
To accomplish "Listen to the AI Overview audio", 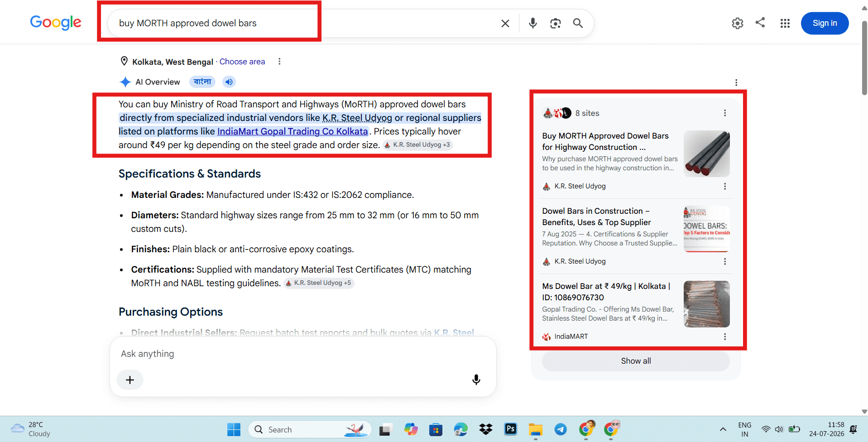I will [x=229, y=82].
